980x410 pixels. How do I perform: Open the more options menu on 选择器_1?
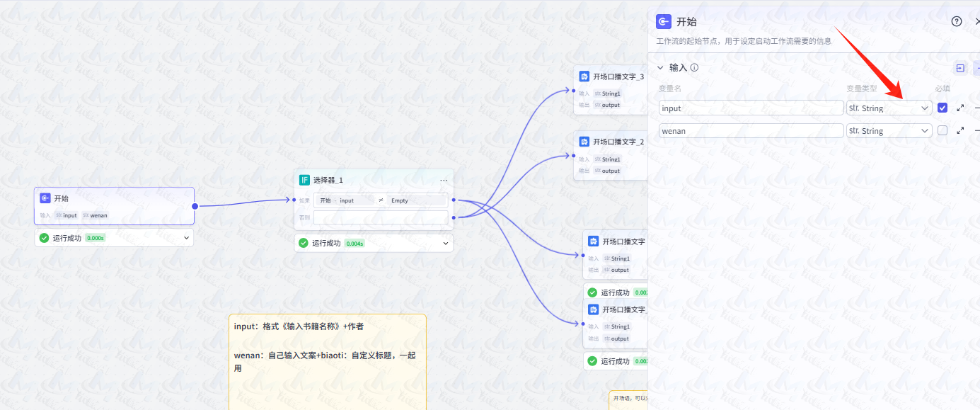[x=444, y=180]
